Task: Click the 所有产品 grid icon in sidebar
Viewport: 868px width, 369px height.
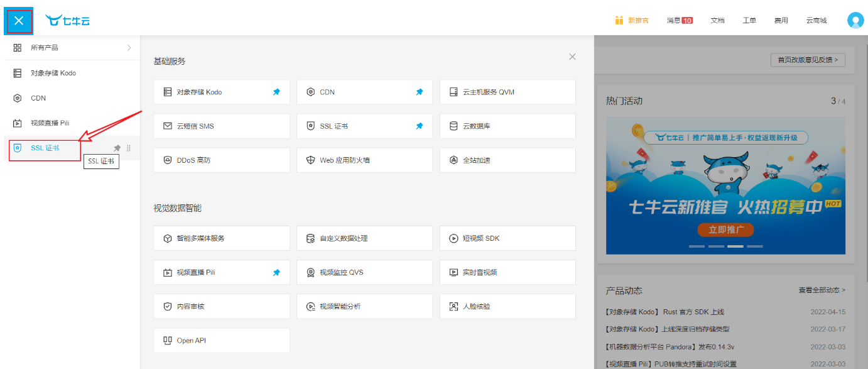Action: [x=18, y=48]
